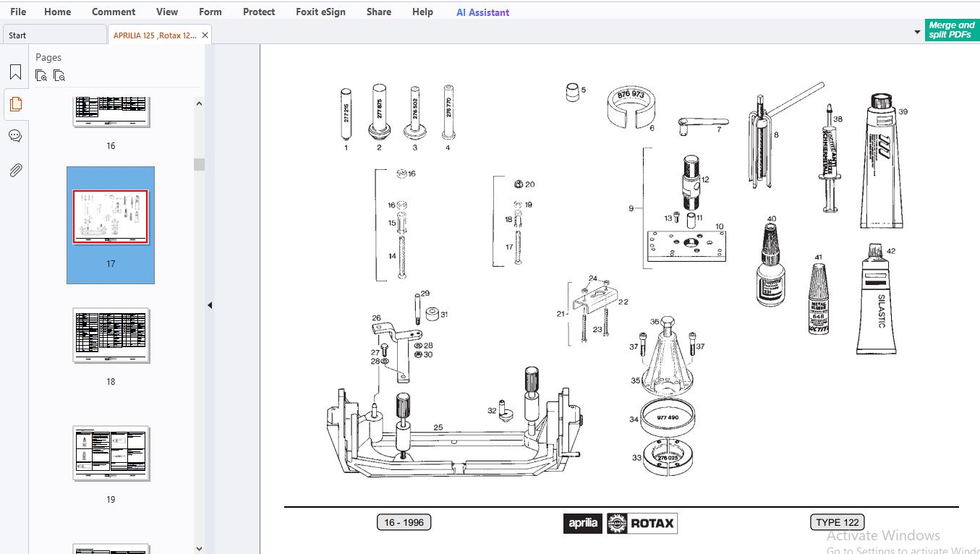The height and width of the screenshot is (554, 980).
Task: Click the 16 - 1996 label in document
Action: [404, 522]
